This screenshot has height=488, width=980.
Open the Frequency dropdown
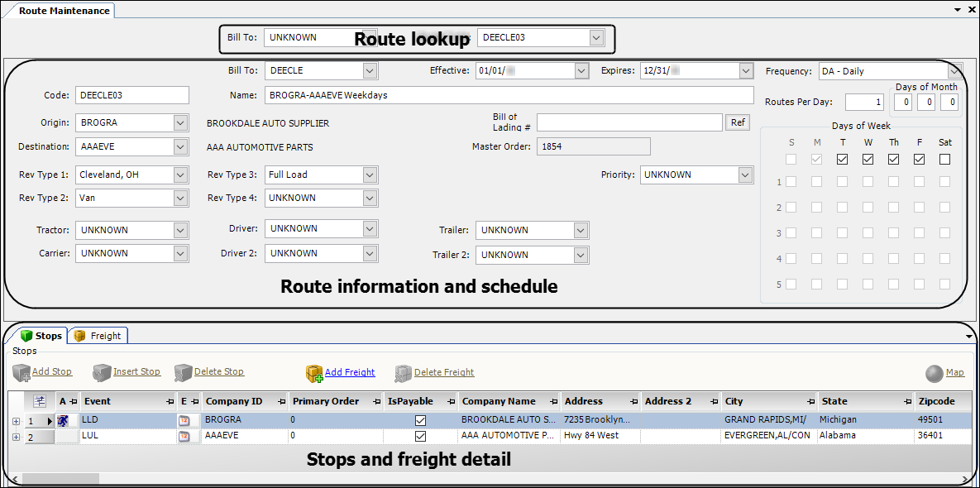pos(954,71)
